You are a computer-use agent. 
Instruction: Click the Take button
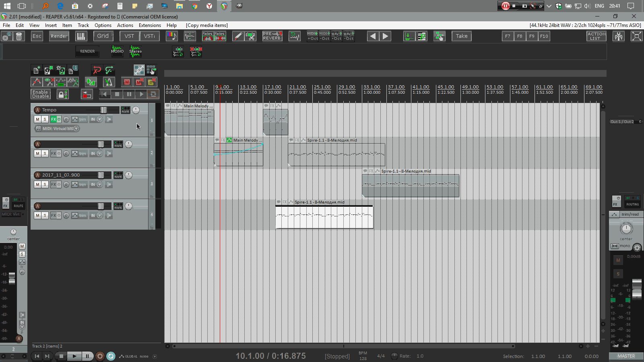click(x=462, y=36)
